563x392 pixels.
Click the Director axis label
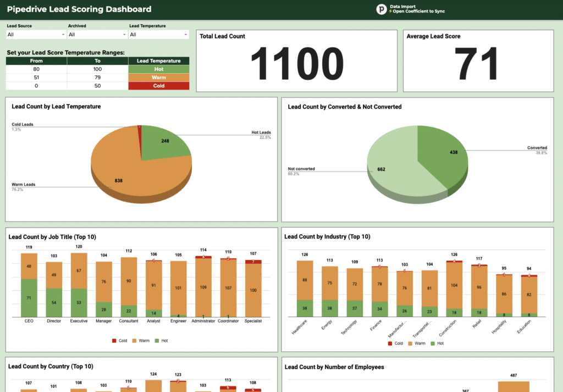(x=54, y=321)
